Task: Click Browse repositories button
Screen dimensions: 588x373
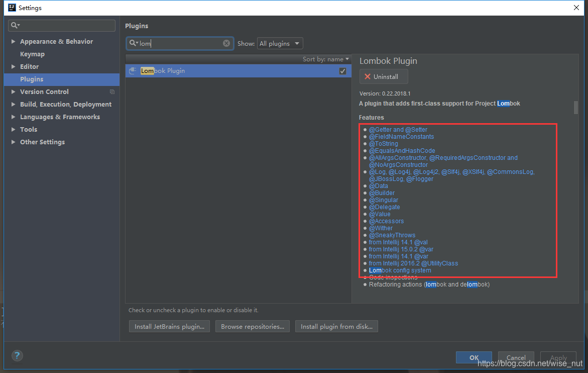Action: click(x=253, y=326)
